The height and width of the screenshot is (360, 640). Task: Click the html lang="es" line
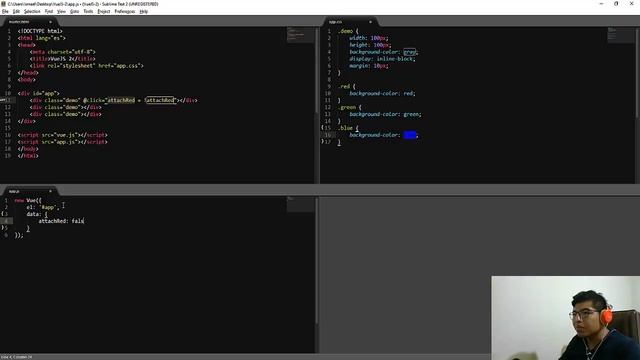[41, 38]
